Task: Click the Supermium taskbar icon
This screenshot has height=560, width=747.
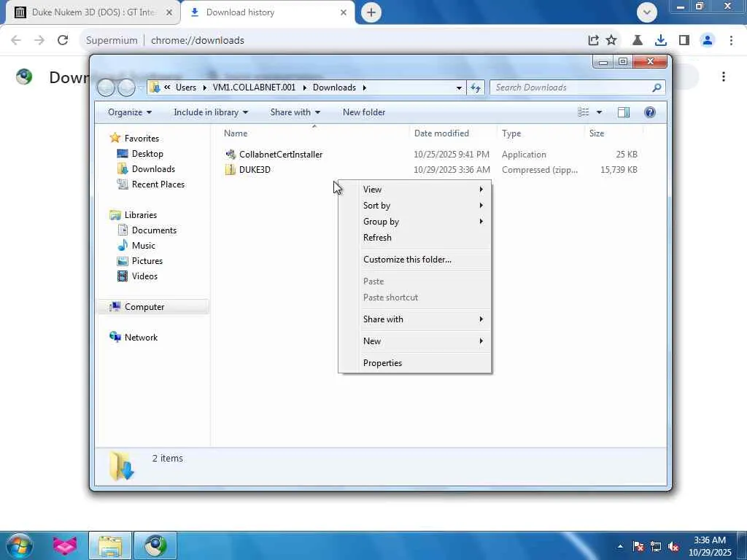Action: click(155, 545)
